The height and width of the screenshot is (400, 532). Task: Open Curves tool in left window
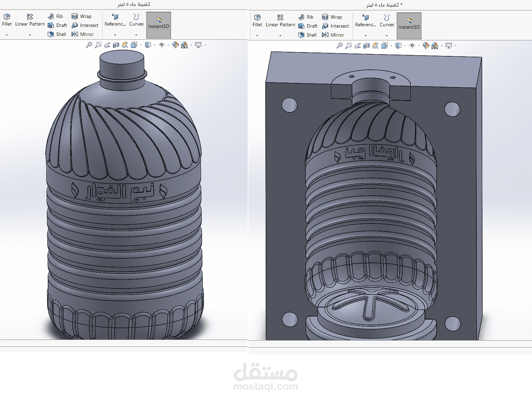(136, 20)
